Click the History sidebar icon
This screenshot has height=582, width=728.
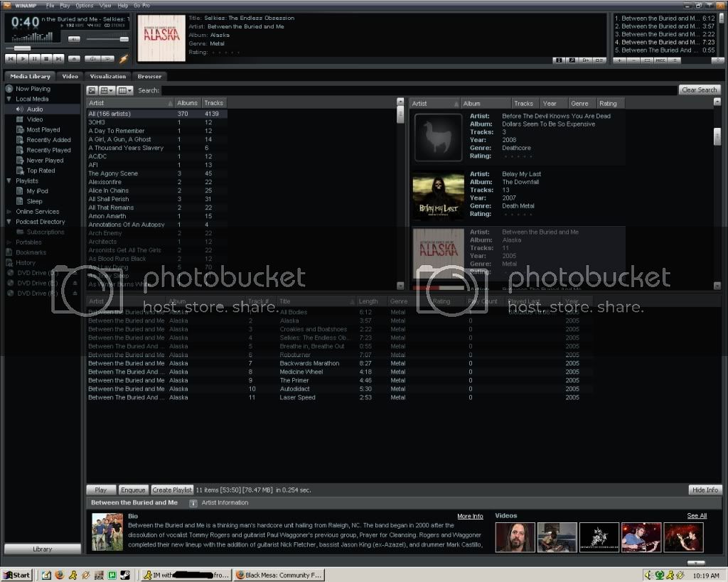click(x=9, y=262)
